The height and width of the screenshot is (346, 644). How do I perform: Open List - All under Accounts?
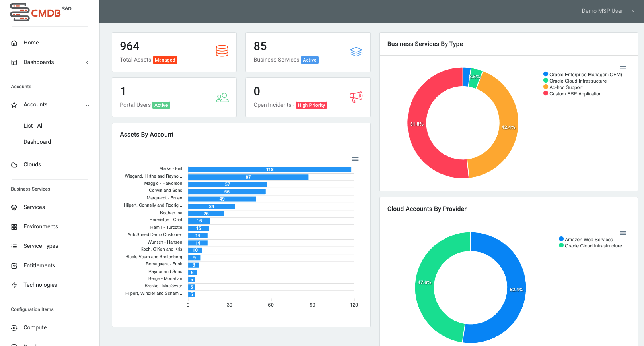point(33,126)
